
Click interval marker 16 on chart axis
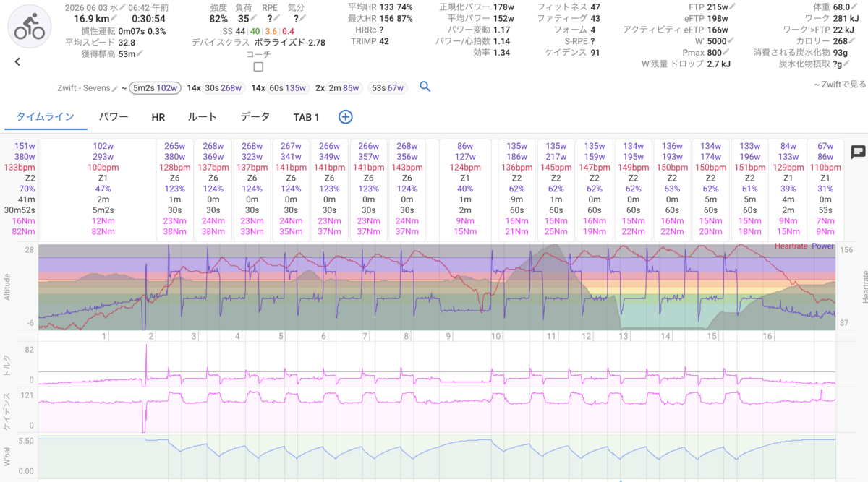click(767, 336)
